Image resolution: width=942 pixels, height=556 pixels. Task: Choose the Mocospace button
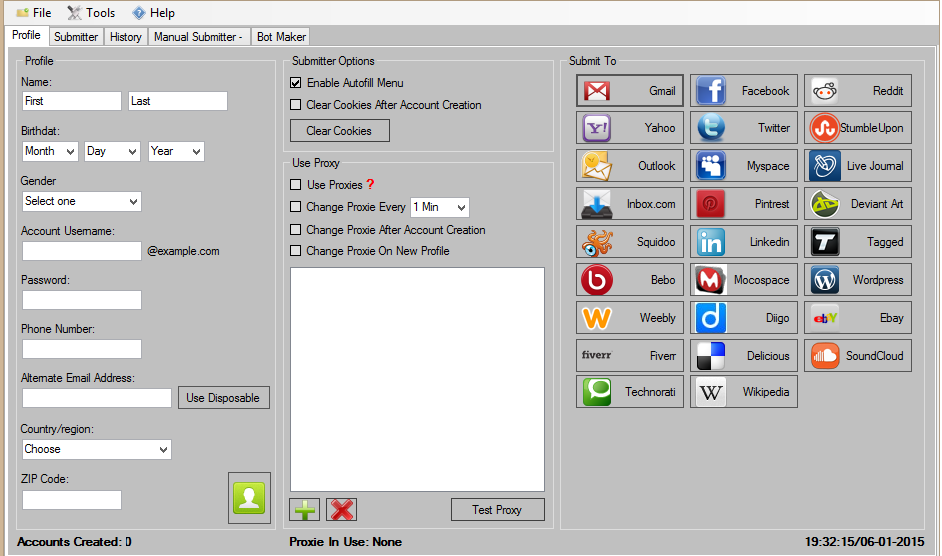click(x=744, y=280)
